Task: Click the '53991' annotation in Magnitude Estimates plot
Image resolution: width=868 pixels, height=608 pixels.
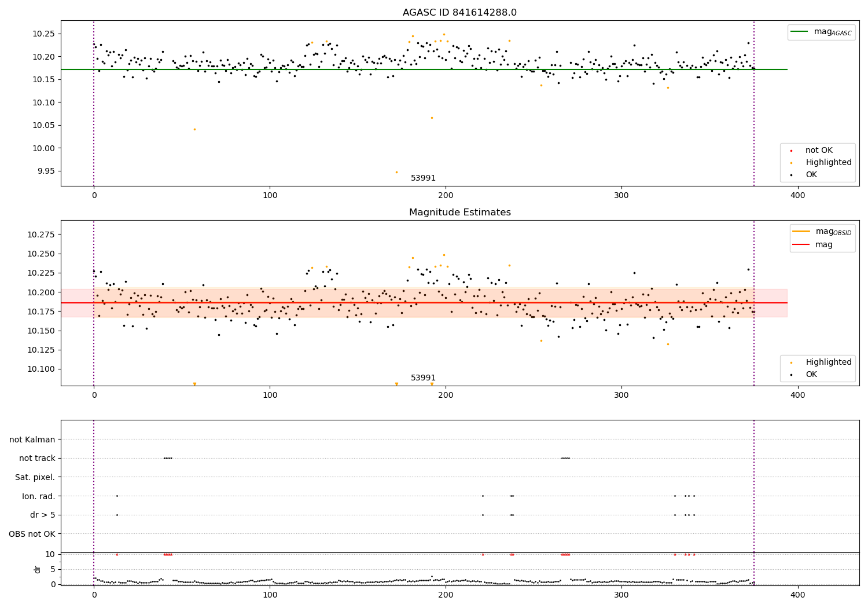Action: (423, 378)
